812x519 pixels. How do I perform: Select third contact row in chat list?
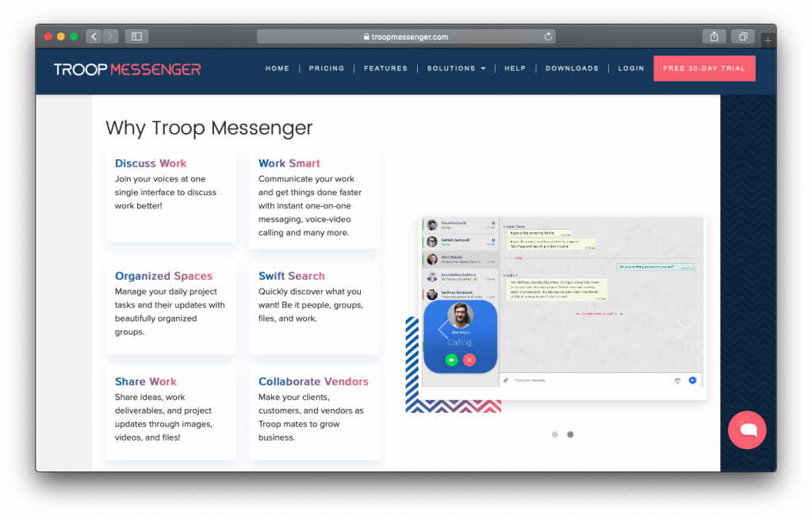click(461, 259)
